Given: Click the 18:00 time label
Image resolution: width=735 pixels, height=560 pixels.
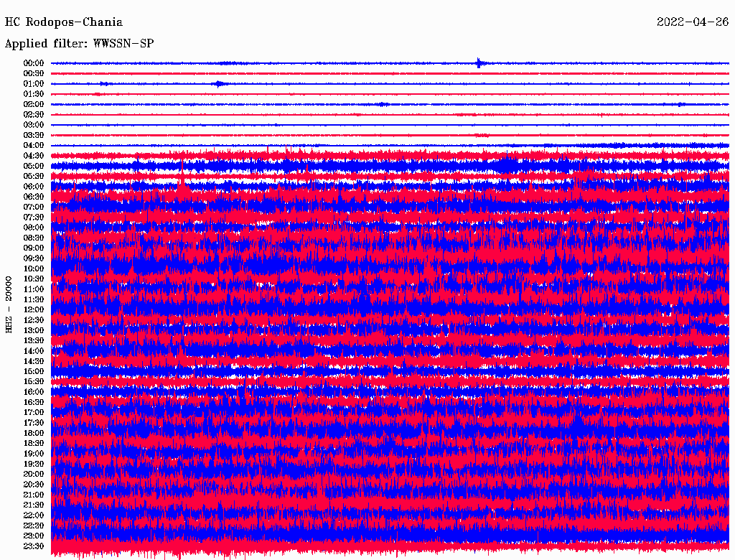Looking at the screenshot, I should point(34,434).
